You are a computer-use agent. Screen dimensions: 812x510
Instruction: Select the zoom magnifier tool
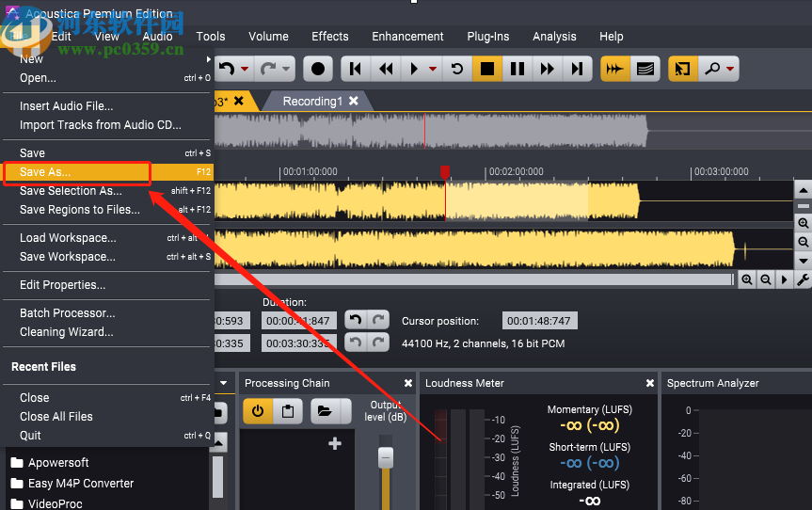(x=712, y=69)
